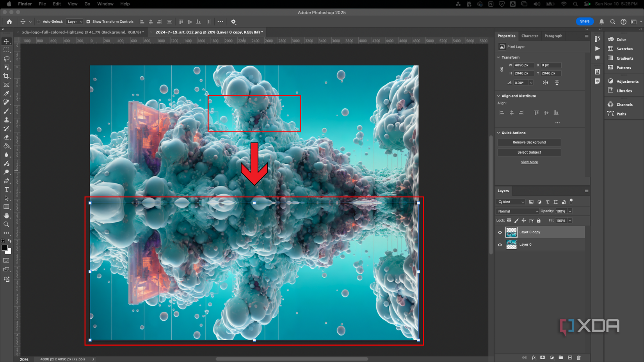Image resolution: width=644 pixels, height=362 pixels.
Task: Open the Window menu
Action: 105,4
